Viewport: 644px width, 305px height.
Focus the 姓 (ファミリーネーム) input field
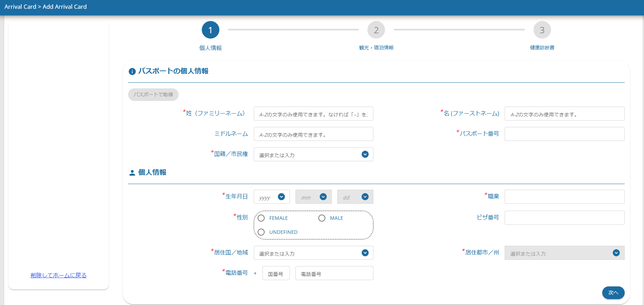[313, 114]
